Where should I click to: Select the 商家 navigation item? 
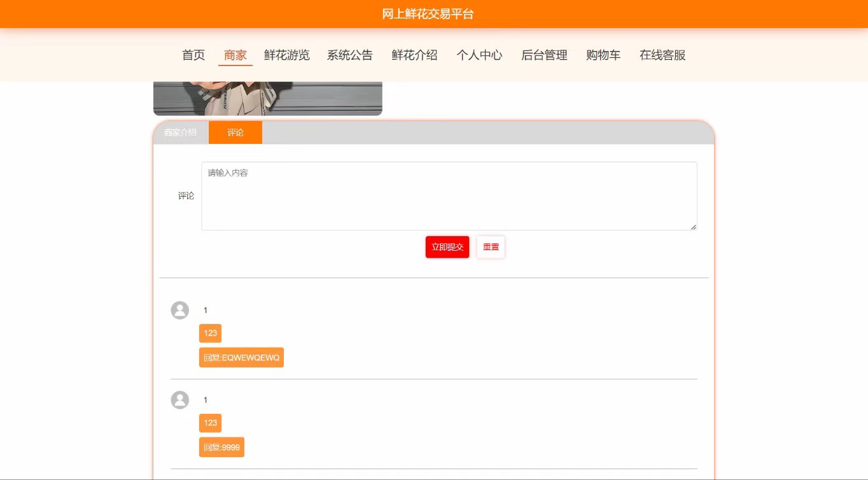point(235,55)
